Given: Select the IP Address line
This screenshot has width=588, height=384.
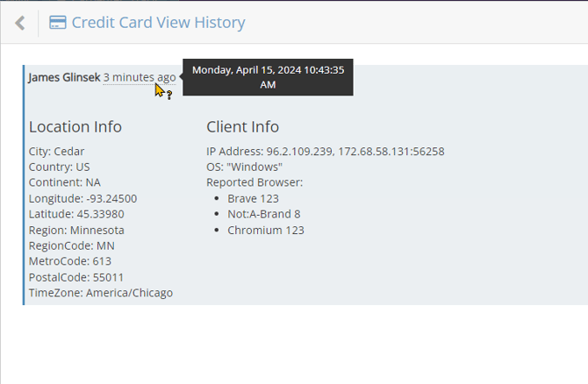Looking at the screenshot, I should [325, 151].
